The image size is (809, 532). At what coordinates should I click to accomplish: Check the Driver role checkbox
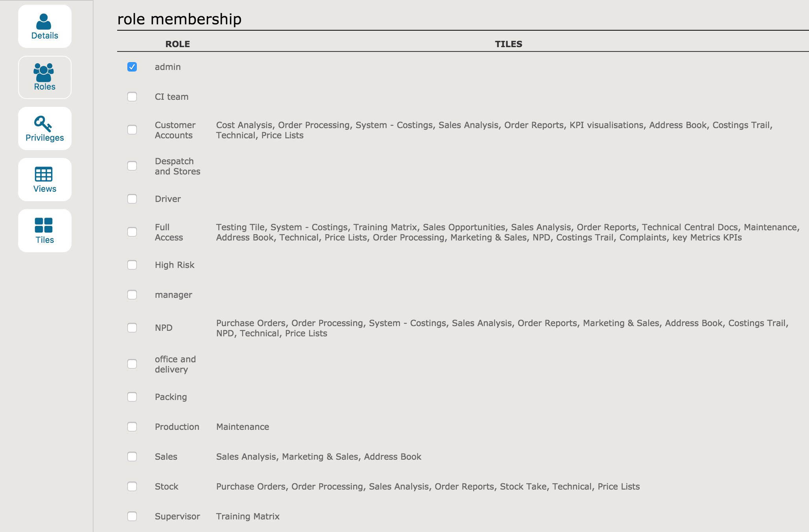tap(132, 199)
